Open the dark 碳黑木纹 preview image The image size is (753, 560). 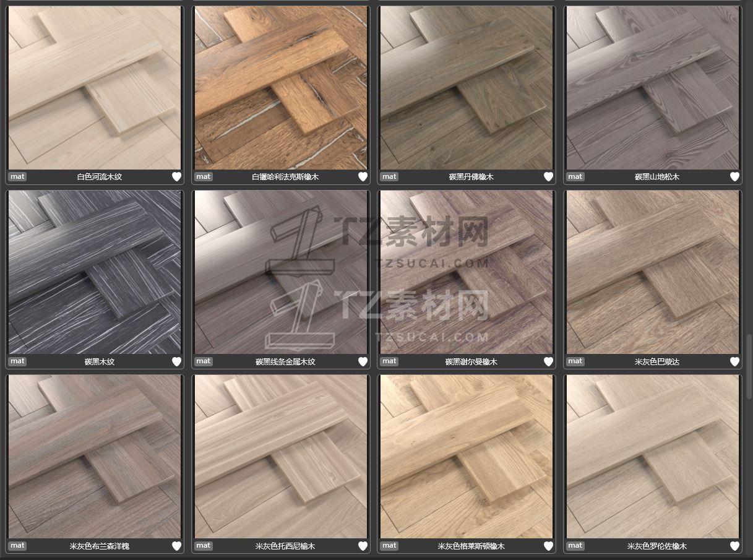[x=95, y=272]
